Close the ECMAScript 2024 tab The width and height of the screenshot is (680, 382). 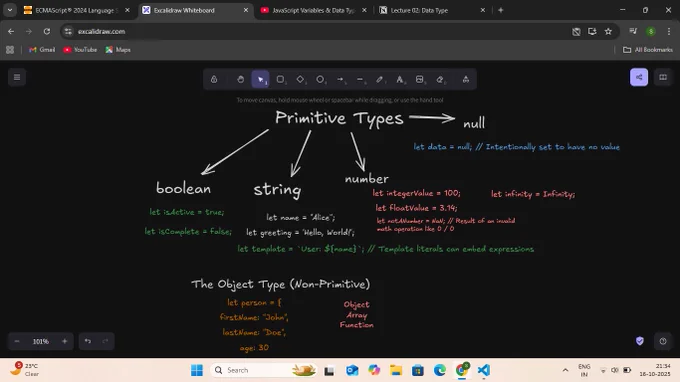pyautogui.click(x=127, y=10)
